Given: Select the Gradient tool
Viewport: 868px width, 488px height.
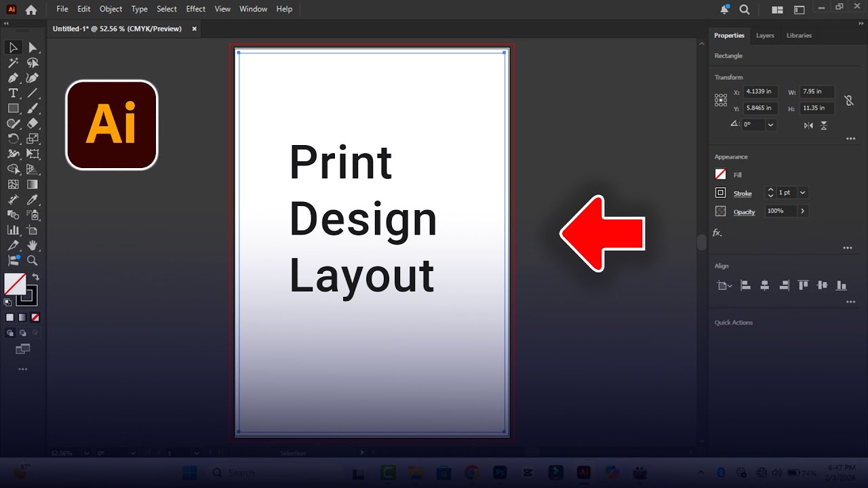Looking at the screenshot, I should pos(33,184).
